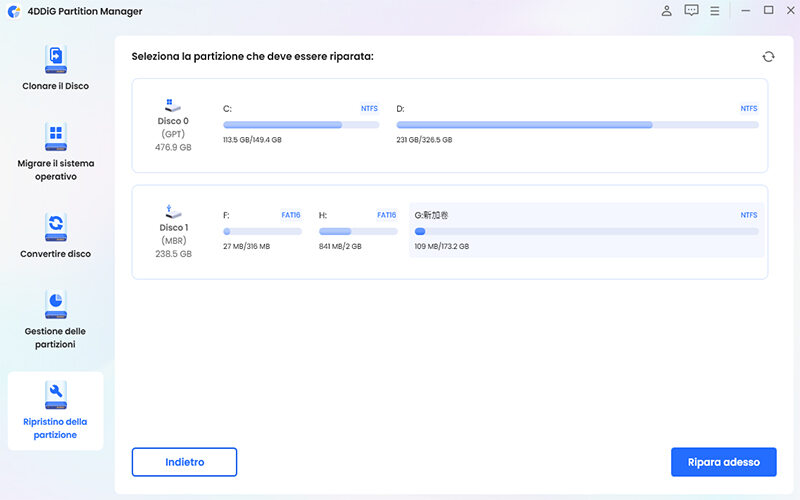Open the user account icon
Viewport: 800px width, 500px height.
tap(667, 11)
